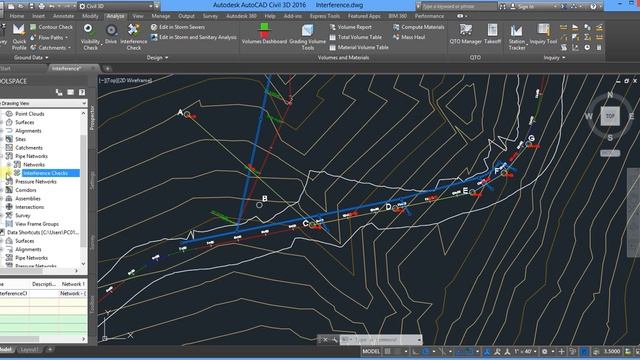Open the Volumes Dashboard
640x360 pixels.
tap(264, 34)
